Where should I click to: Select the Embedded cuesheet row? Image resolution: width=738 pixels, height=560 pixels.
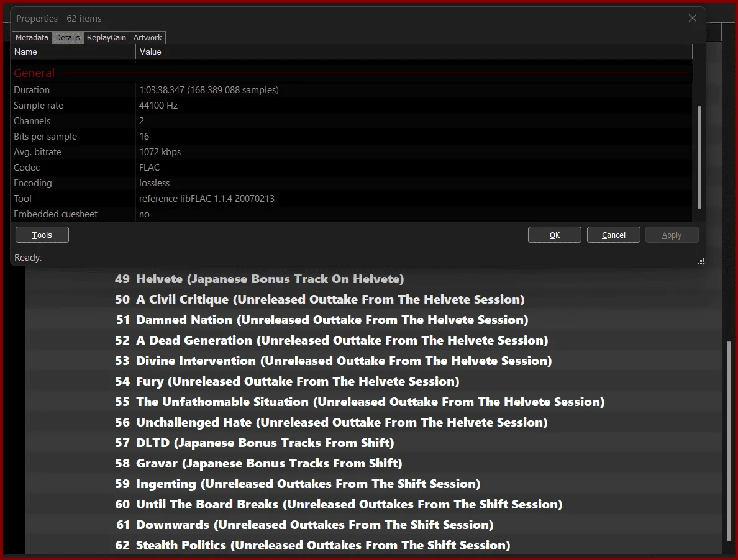click(352, 214)
